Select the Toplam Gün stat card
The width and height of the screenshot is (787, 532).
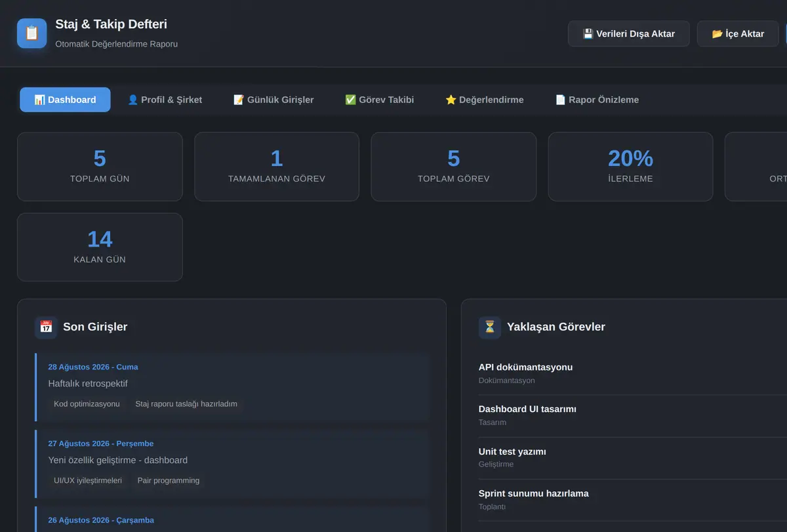point(100,167)
